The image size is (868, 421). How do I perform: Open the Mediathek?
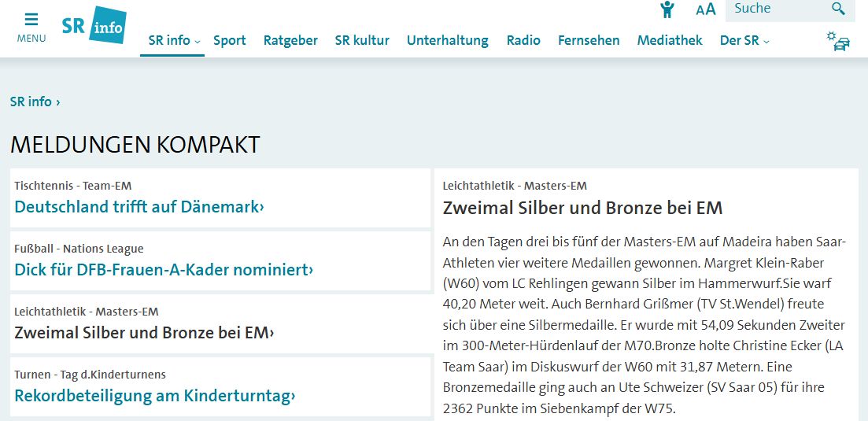pos(670,40)
